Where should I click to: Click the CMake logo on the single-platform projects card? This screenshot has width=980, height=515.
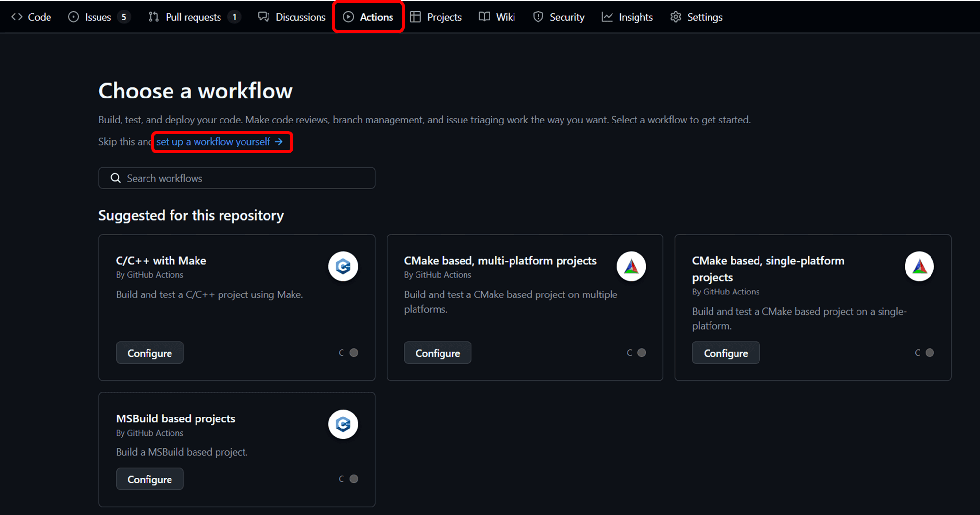click(919, 267)
